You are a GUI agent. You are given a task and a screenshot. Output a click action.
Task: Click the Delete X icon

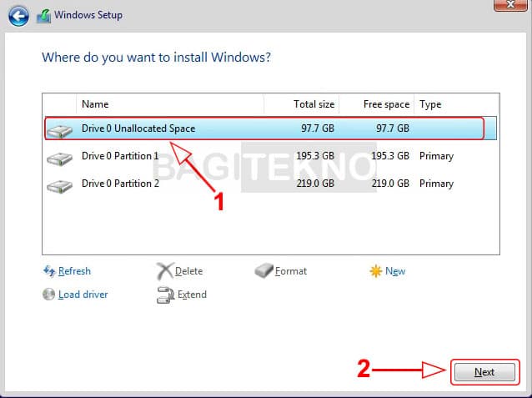165,271
